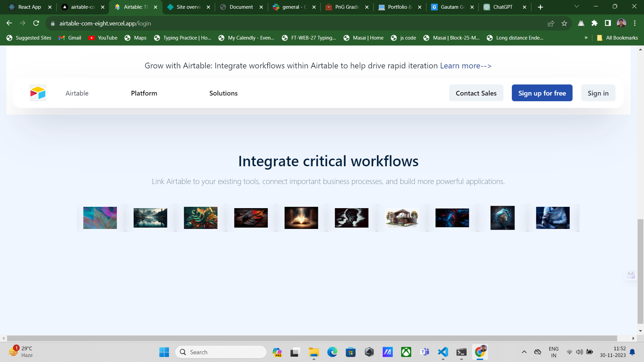Open the tab search dropdown arrow
Image resolution: width=644 pixels, height=362 pixels.
pyautogui.click(x=577, y=7)
